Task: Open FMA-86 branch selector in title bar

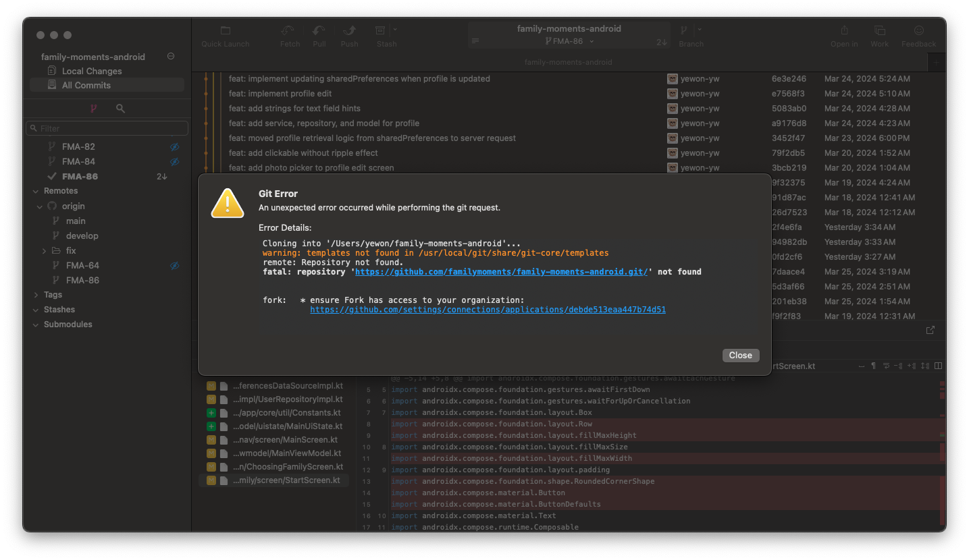Action: (x=569, y=41)
